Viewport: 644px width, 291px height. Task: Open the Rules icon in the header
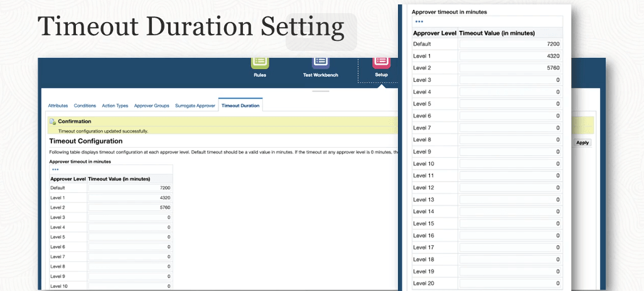(260, 62)
